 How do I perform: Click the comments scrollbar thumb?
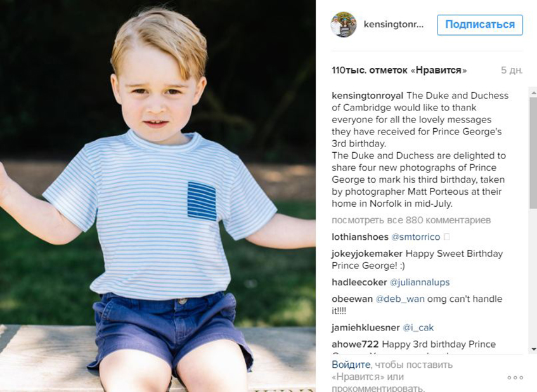tap(533, 153)
